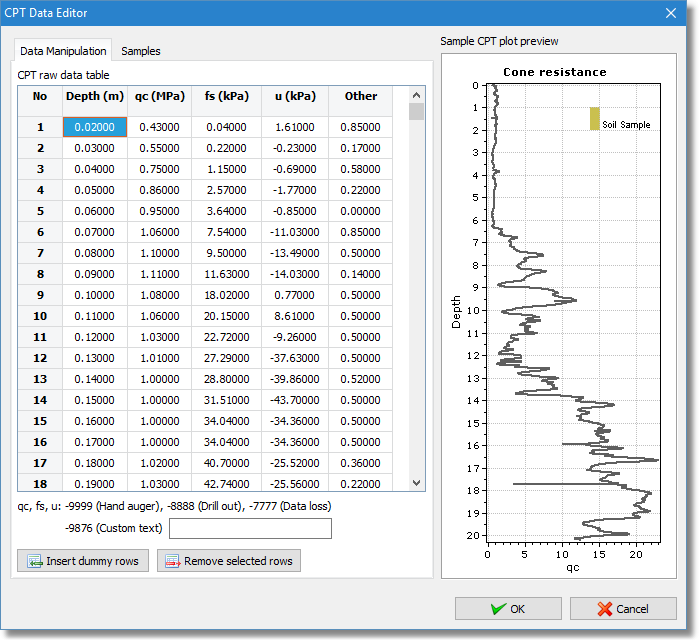Click the Other column header

point(361,97)
